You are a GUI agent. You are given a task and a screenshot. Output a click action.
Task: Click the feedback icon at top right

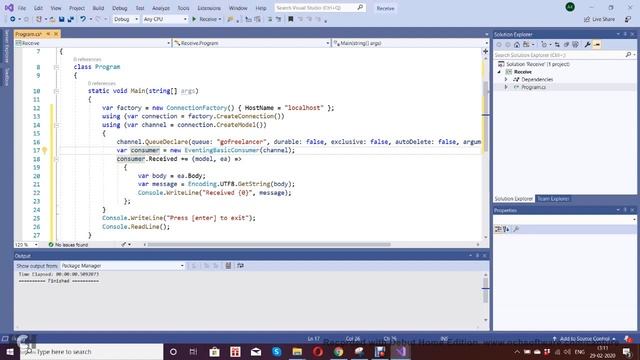pos(628,19)
